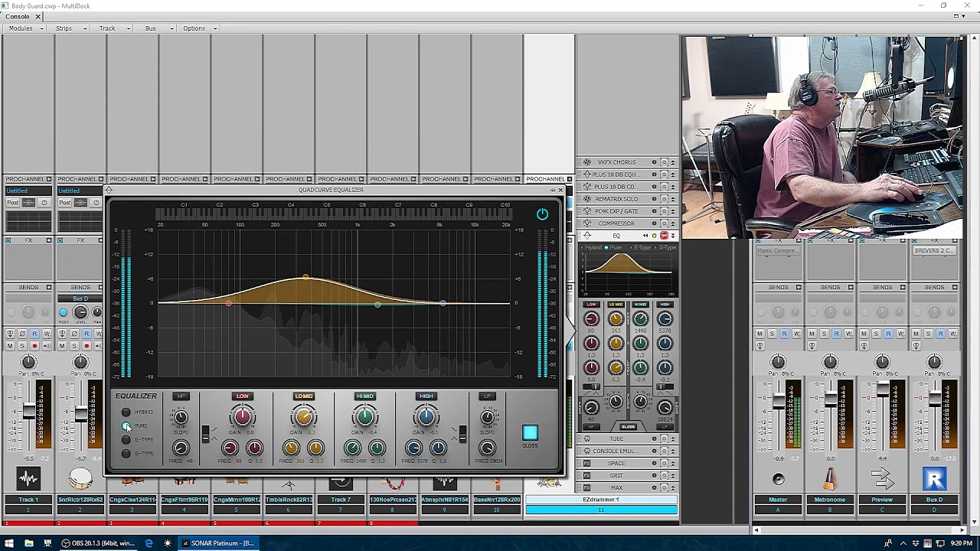Click the Bus D icon

click(934, 480)
